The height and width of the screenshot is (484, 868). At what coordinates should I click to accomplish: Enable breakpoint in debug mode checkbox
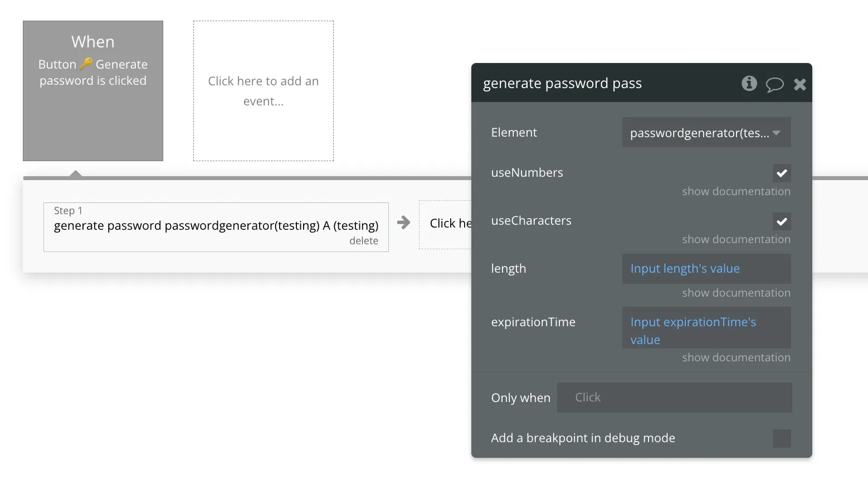pyautogui.click(x=782, y=438)
